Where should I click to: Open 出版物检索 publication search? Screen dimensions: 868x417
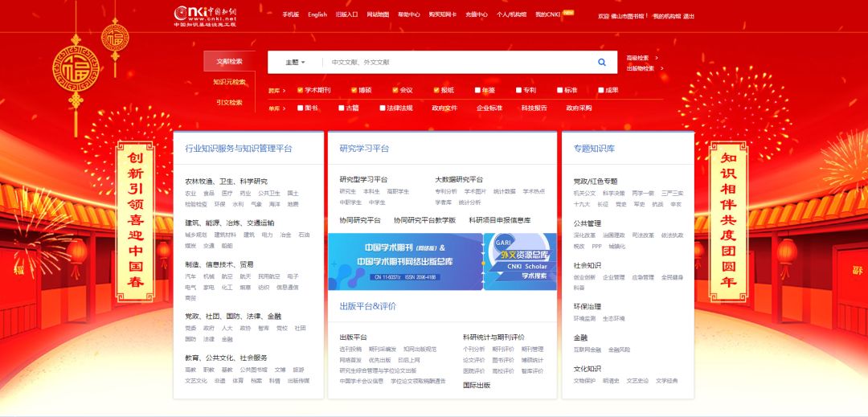[641, 68]
